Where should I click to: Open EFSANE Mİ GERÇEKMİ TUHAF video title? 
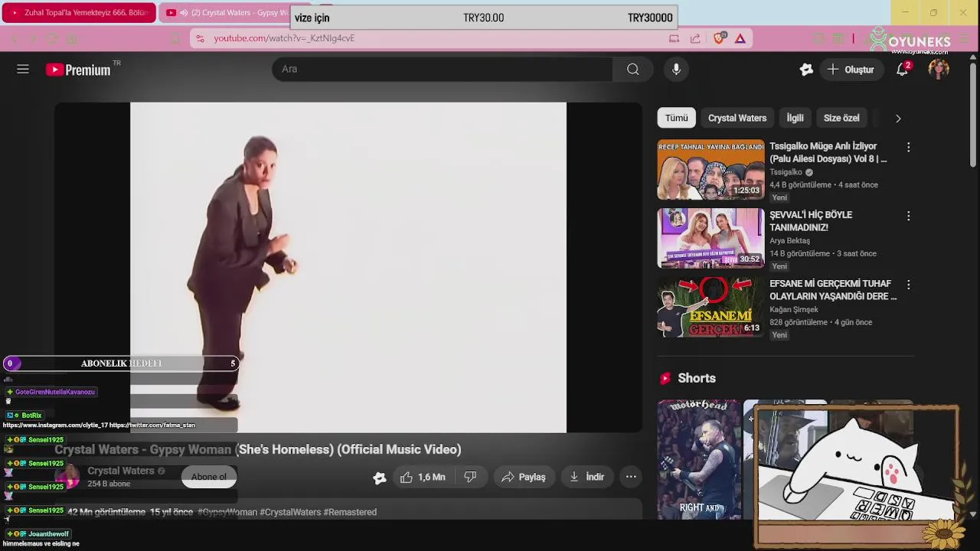[833, 290]
